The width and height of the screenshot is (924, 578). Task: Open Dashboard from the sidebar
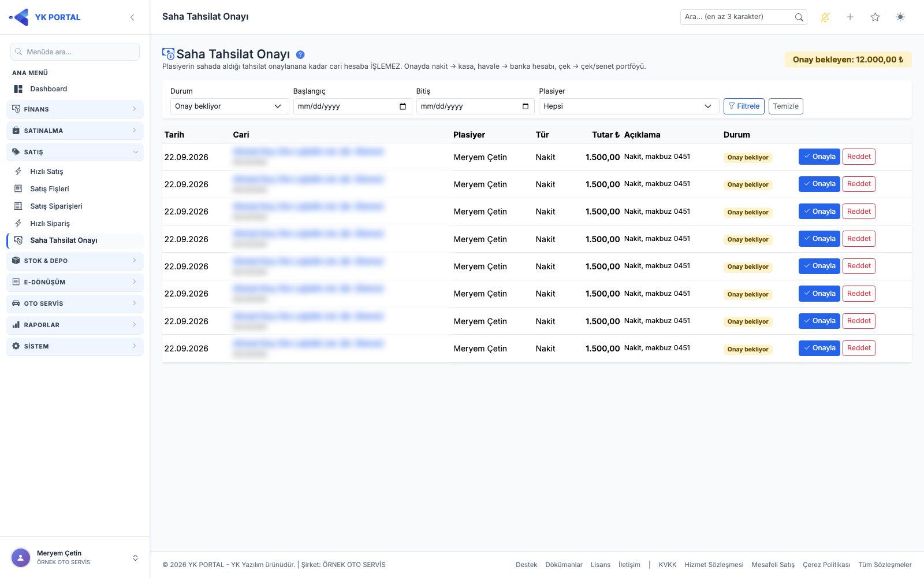[75, 89]
